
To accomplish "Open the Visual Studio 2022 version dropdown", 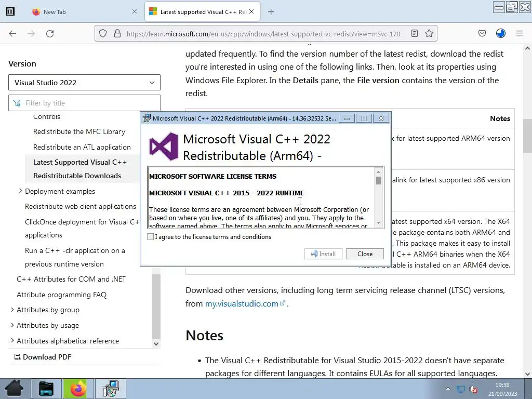I will pyautogui.click(x=84, y=83).
